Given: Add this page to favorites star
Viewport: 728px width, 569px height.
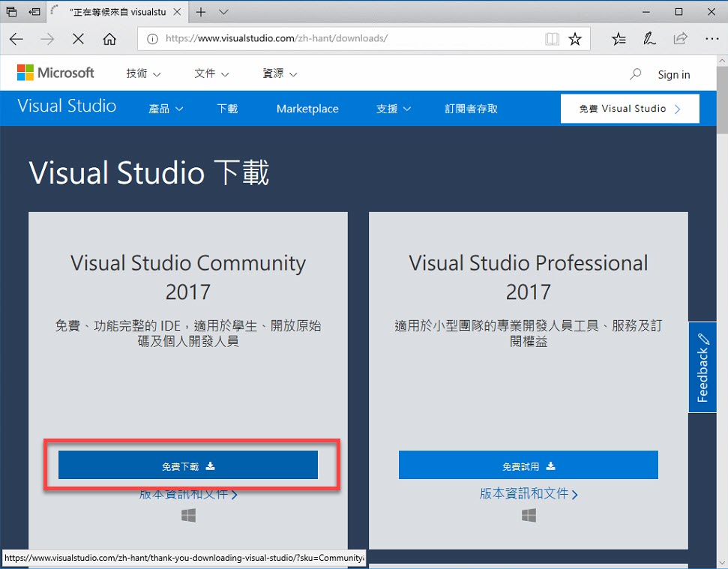Looking at the screenshot, I should click(x=575, y=38).
